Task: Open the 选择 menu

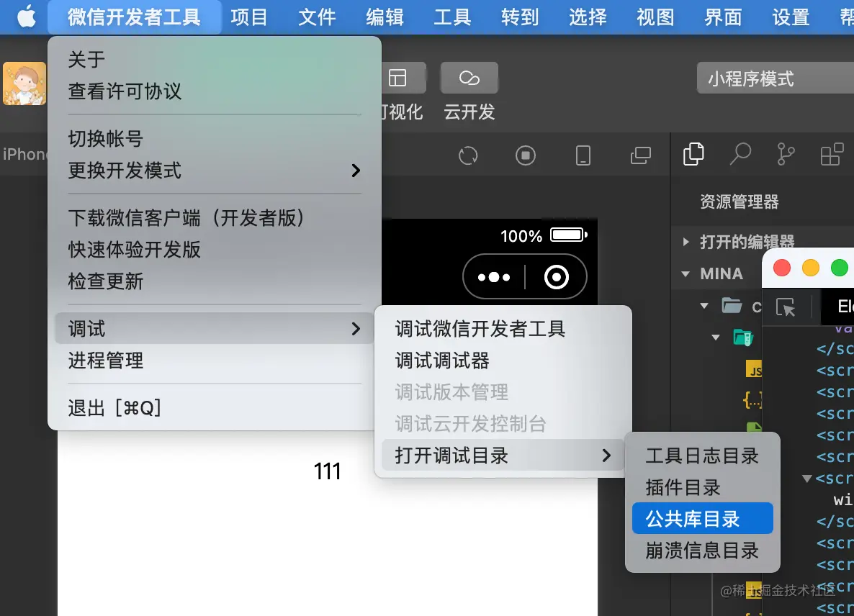Action: 588,17
